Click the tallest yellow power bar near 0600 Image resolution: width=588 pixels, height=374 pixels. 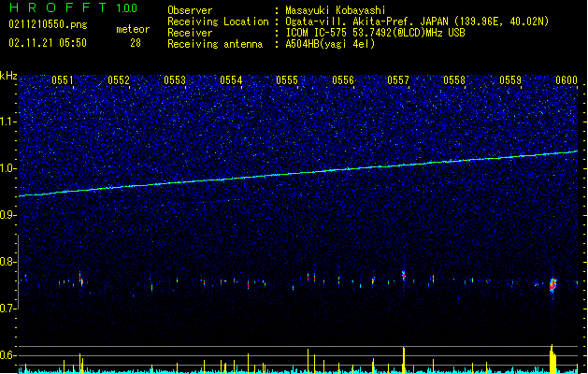point(552,359)
